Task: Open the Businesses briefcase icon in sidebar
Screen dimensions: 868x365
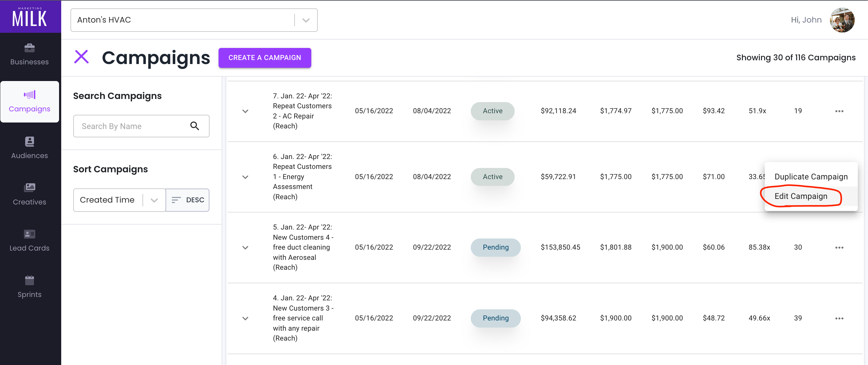Action: click(29, 48)
